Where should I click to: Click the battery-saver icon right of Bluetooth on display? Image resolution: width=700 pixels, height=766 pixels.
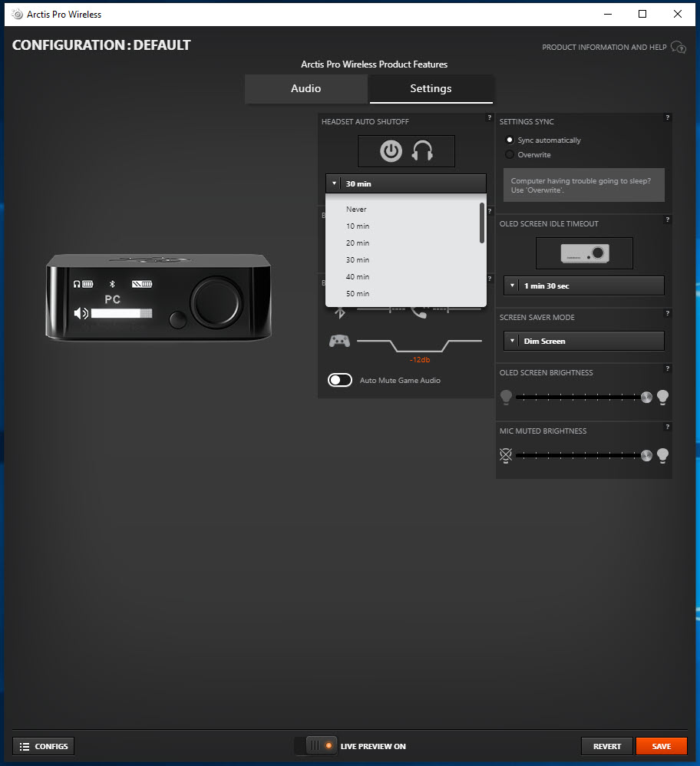pyautogui.click(x=142, y=284)
